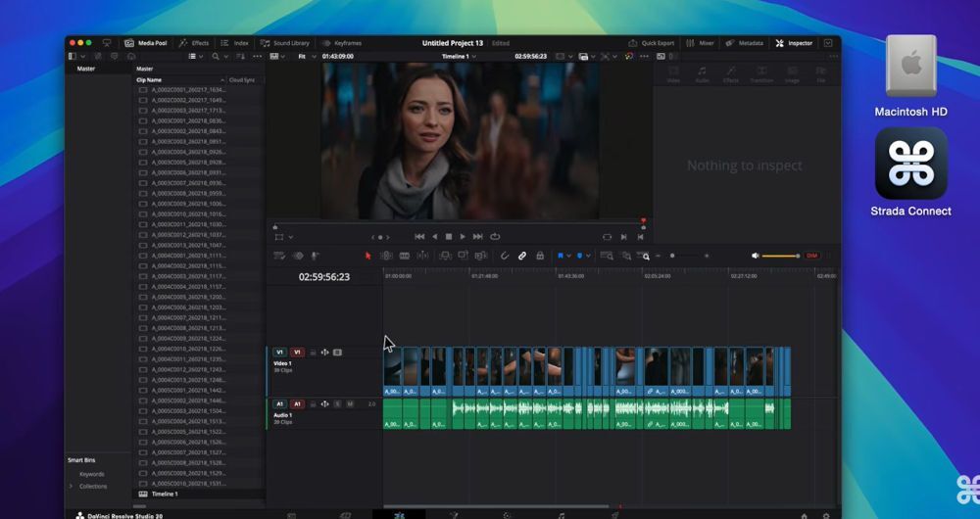Click the Quick Export button

point(652,43)
